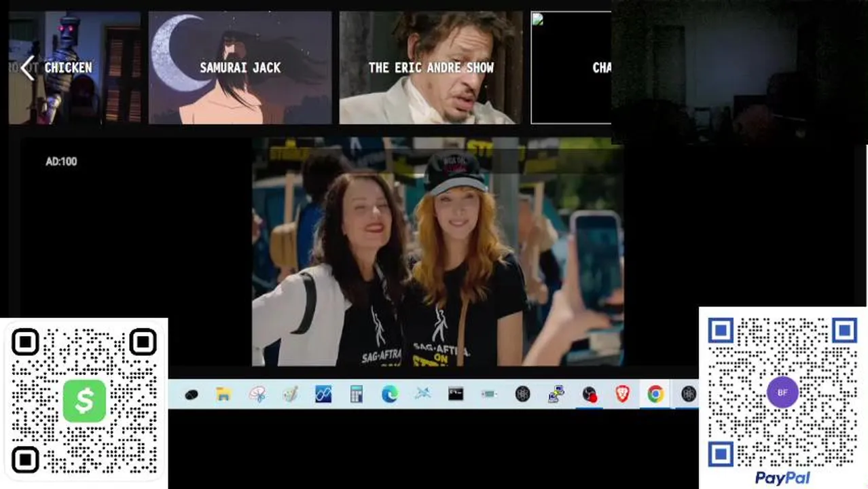Screen dimensions: 868x489
Task: Open the Brave browser taskbar icon
Action: pos(622,394)
